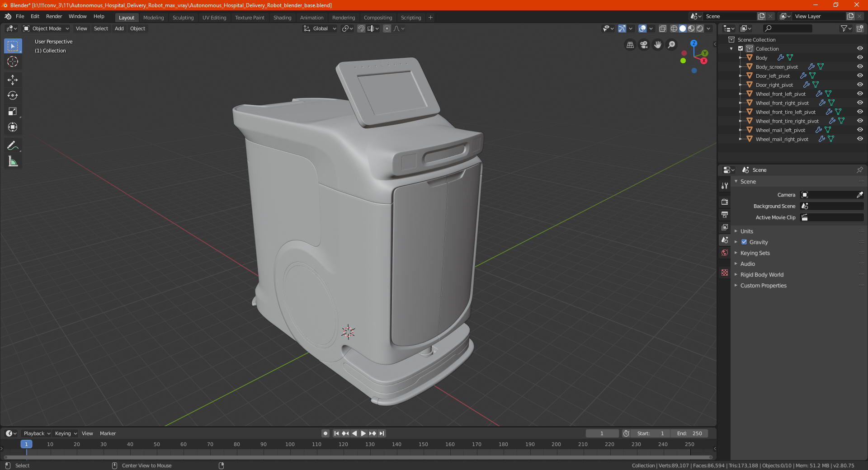Switch to the Sculpting workspace tab
The height and width of the screenshot is (470, 868).
click(183, 18)
